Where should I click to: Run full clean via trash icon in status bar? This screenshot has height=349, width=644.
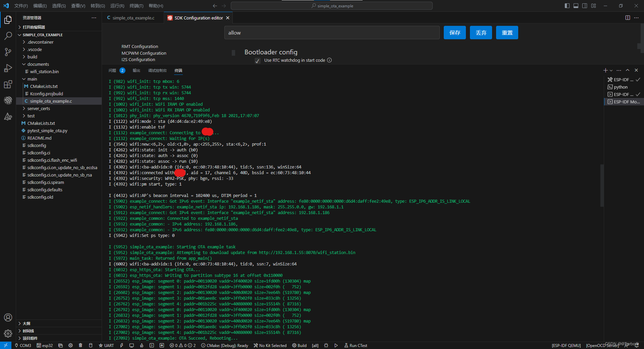[80, 345]
